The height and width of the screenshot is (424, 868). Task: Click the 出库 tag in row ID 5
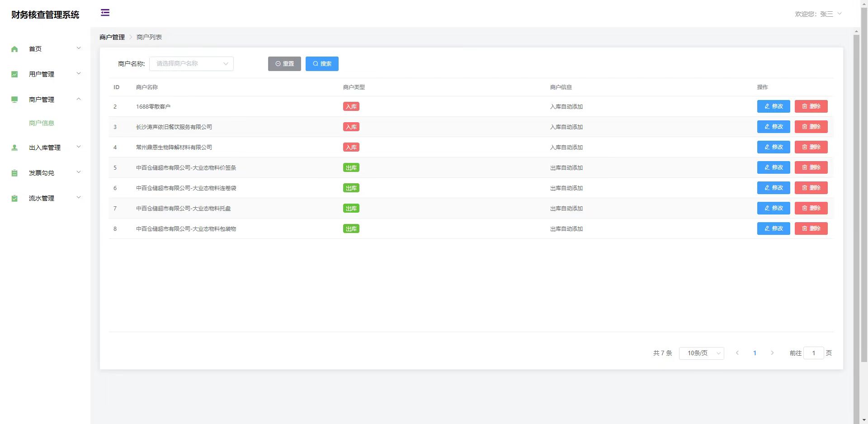(x=351, y=168)
